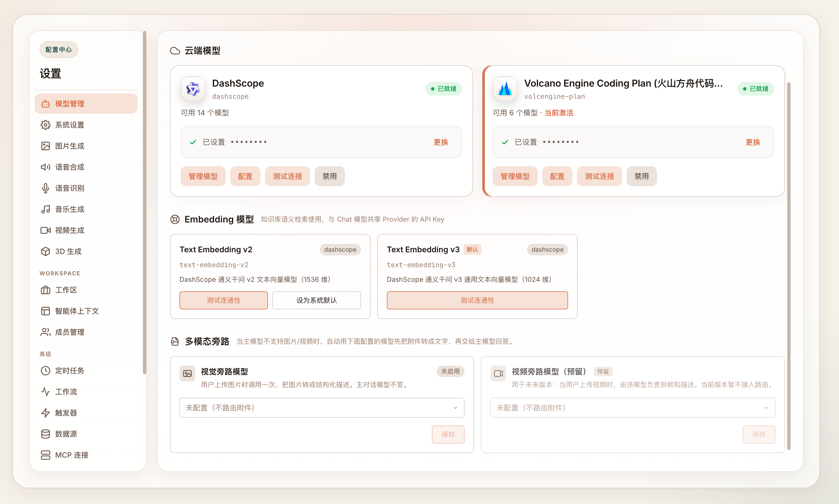Click the 未启用 status badge
839x504 pixels.
click(x=450, y=372)
